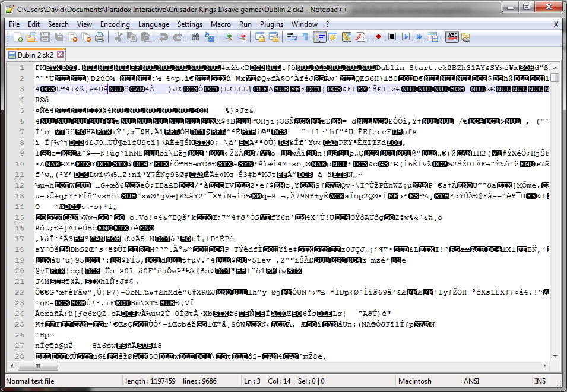The height and width of the screenshot is (392, 567).
Task: Click the macro Playback triangle button
Action: [406, 37]
